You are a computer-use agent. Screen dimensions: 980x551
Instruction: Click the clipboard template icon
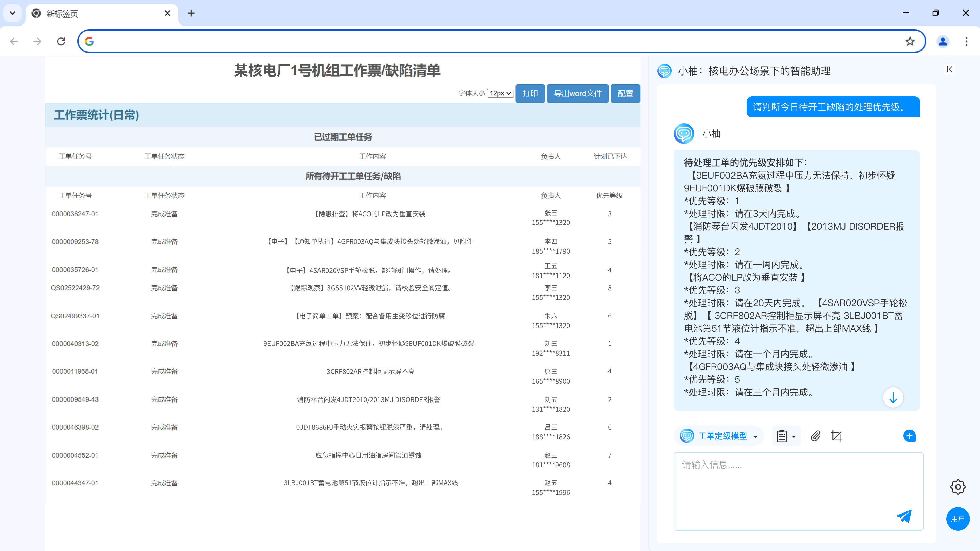782,436
